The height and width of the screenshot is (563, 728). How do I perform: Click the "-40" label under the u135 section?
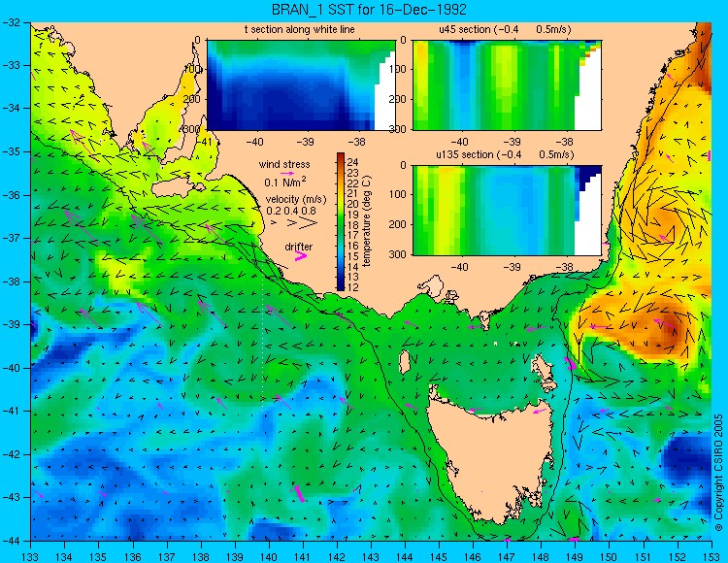pyautogui.click(x=460, y=267)
